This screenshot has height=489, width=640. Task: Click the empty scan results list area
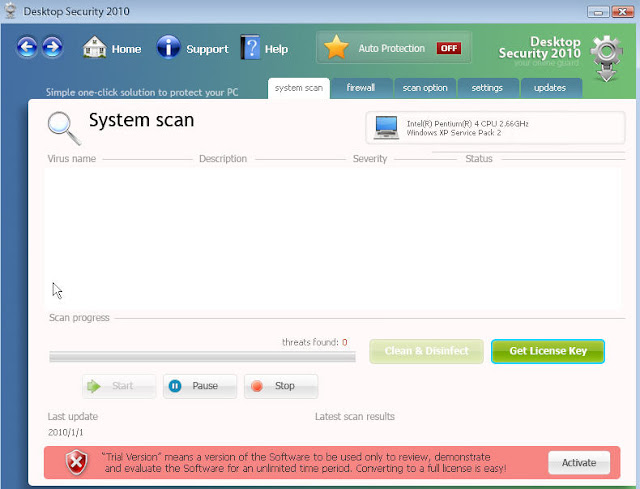pos(333,238)
